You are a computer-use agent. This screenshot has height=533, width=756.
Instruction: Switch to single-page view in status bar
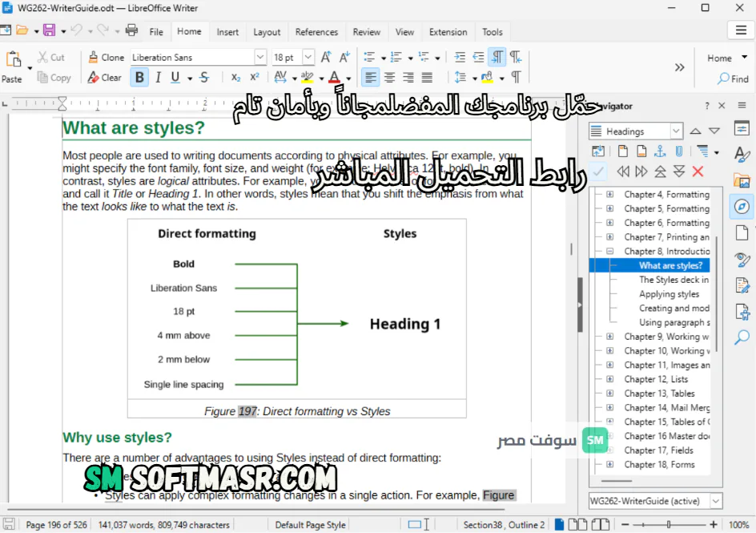[x=559, y=524]
